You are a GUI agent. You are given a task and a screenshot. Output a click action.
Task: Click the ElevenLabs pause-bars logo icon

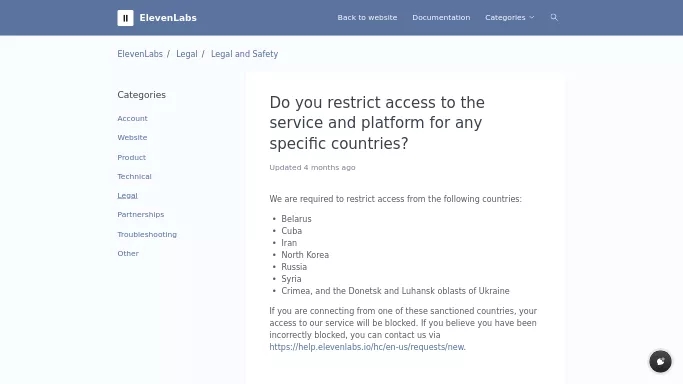point(125,18)
